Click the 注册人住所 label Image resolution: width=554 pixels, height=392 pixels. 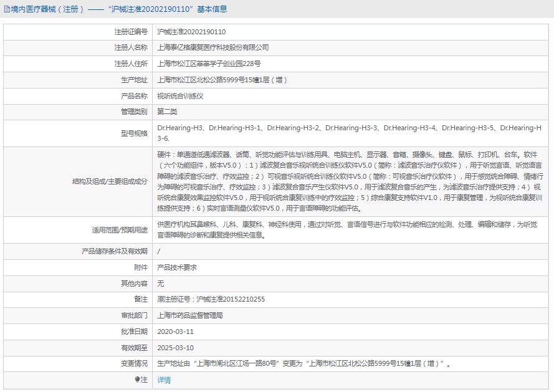point(131,64)
